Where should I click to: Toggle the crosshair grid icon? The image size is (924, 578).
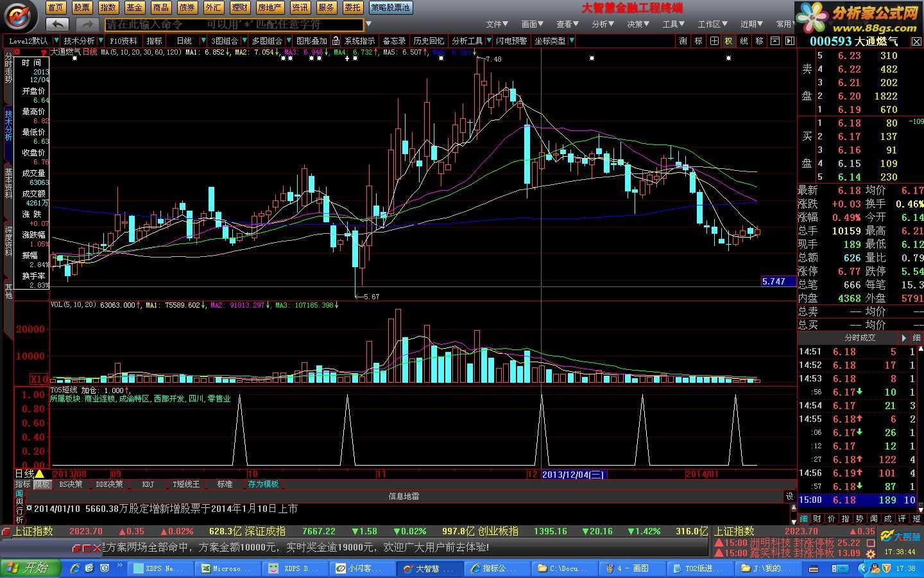pos(714,40)
